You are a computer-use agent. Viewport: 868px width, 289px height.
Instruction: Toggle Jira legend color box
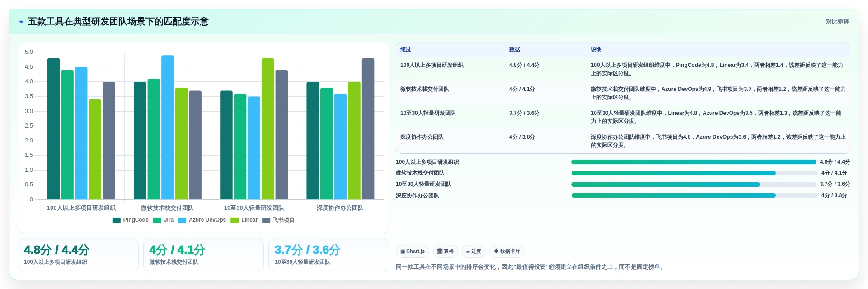coord(157,220)
